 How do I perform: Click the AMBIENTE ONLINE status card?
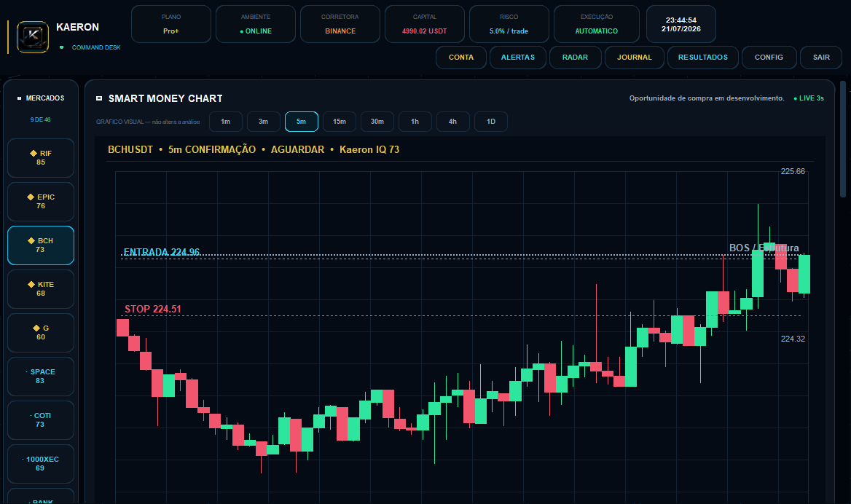point(256,24)
